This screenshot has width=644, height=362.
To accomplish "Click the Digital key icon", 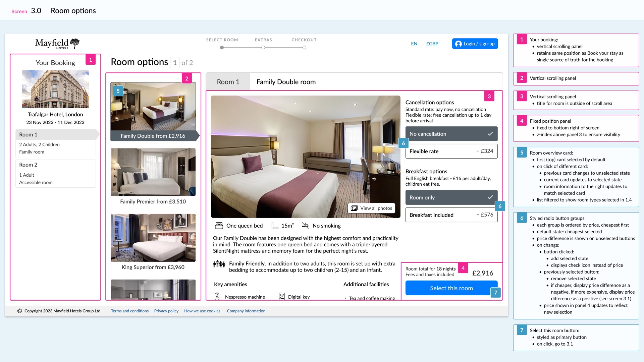I will pos(282,296).
